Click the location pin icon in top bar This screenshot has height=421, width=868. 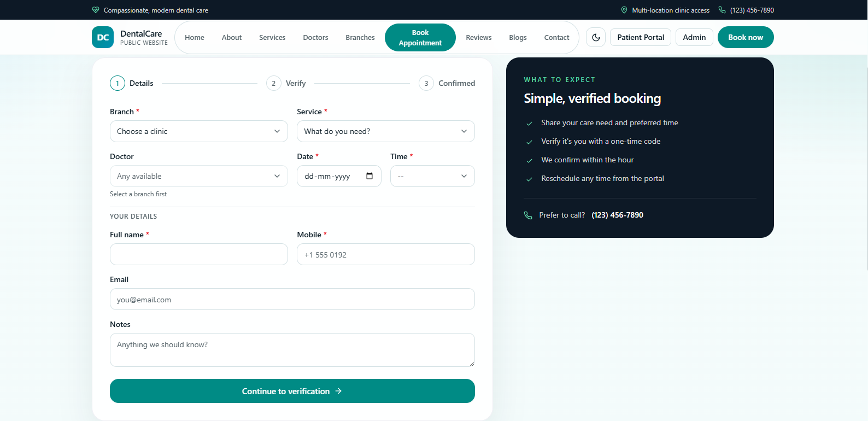[624, 10]
